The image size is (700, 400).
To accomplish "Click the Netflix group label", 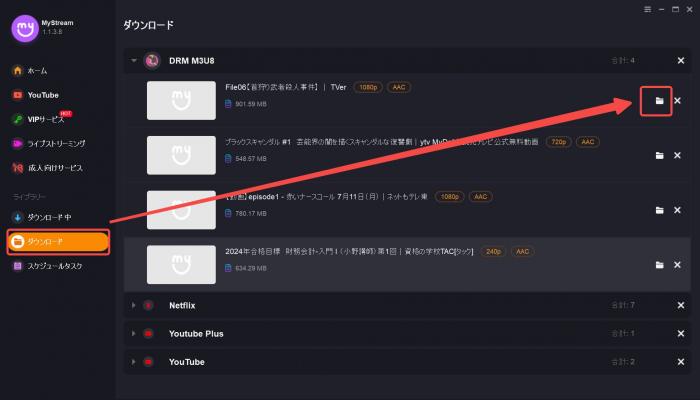I will (182, 305).
